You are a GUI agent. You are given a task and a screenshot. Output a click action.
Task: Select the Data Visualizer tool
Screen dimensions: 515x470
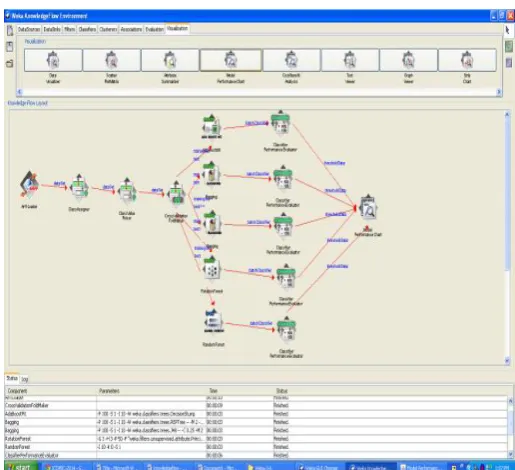tap(53, 60)
